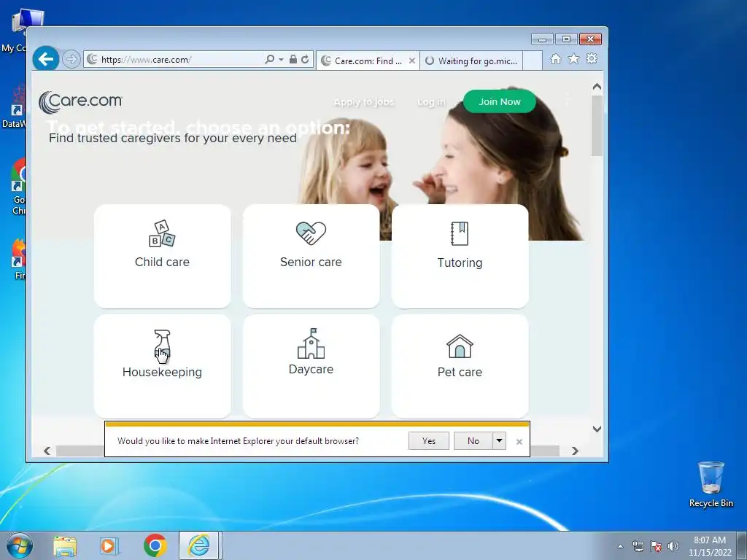Screen dimensions: 747x560
Task: Click the Log in link
Action: click(431, 102)
